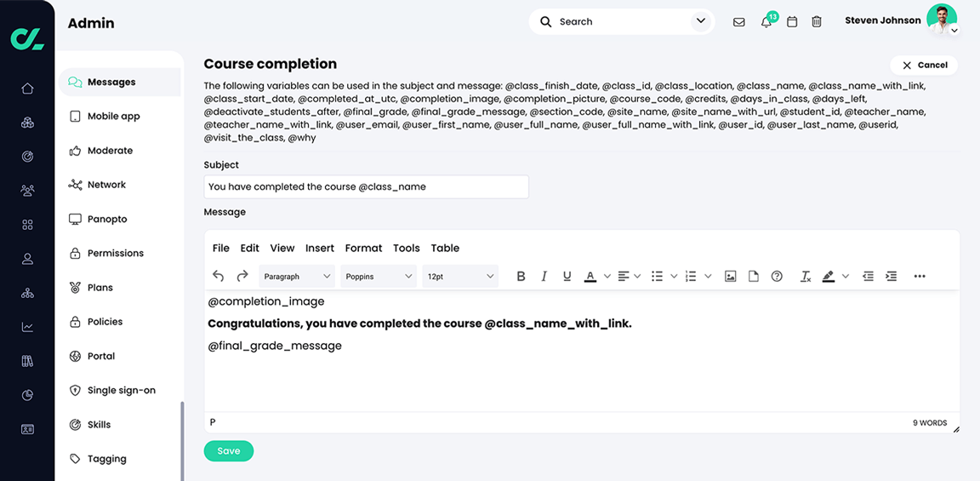Open the pie chart icon in left rail
The height and width of the screenshot is (481, 980).
27,395
